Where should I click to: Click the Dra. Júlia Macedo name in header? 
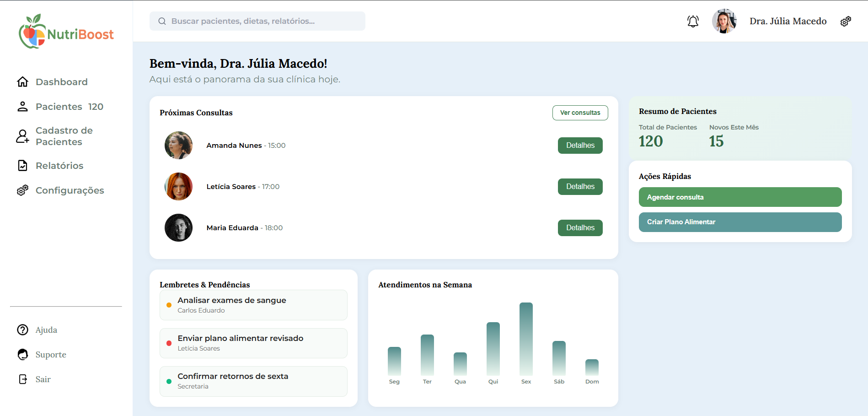[788, 21]
